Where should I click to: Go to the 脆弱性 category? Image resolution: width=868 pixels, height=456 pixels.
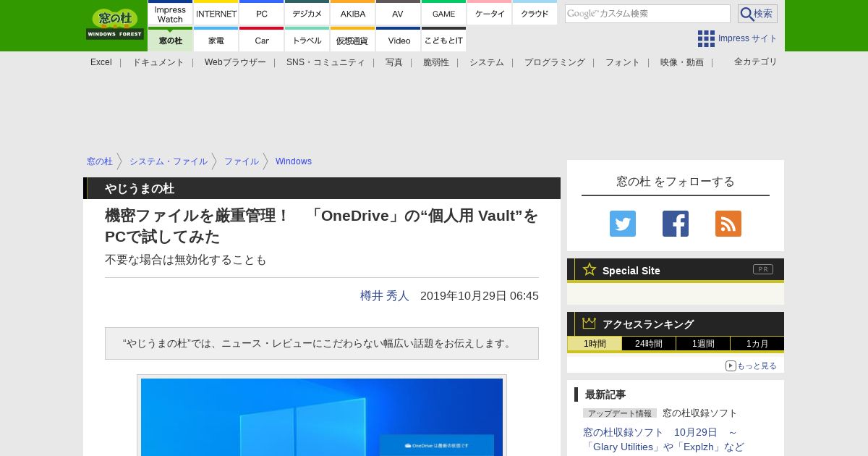[x=436, y=62]
